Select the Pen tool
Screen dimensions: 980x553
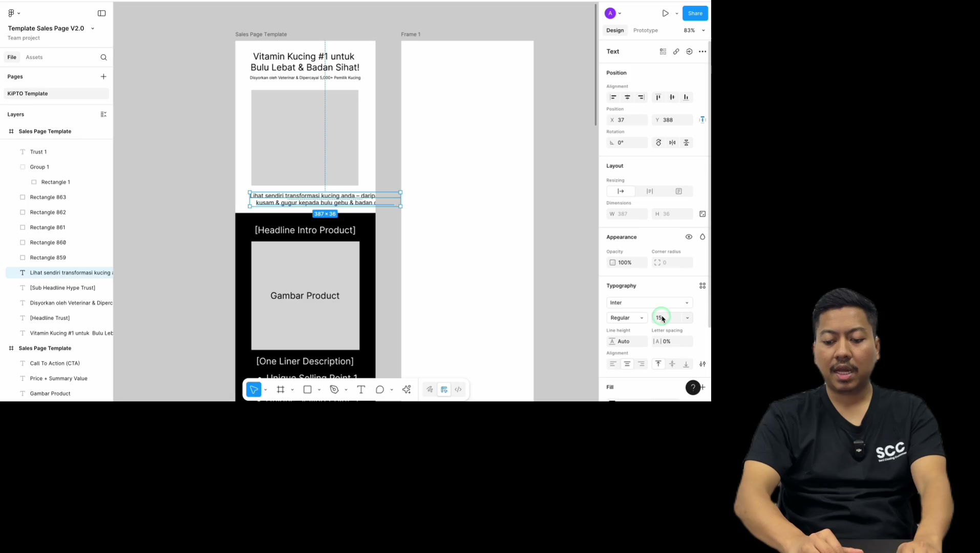[x=334, y=390]
